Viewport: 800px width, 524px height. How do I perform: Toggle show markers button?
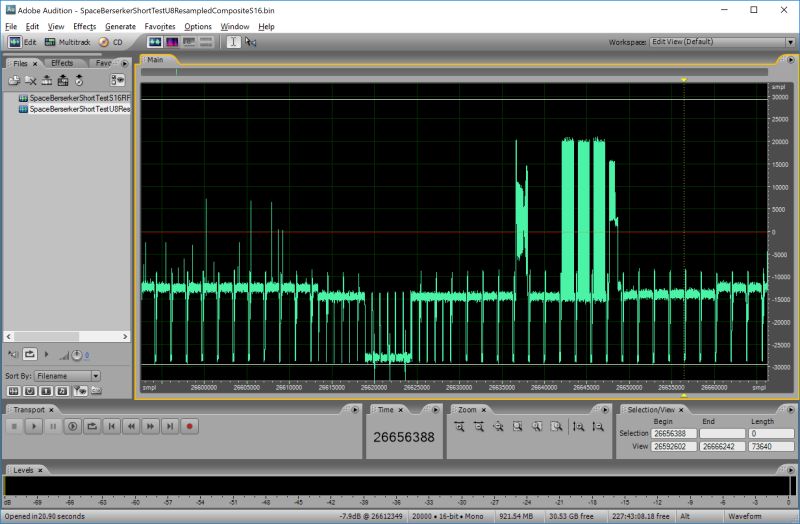point(80,391)
